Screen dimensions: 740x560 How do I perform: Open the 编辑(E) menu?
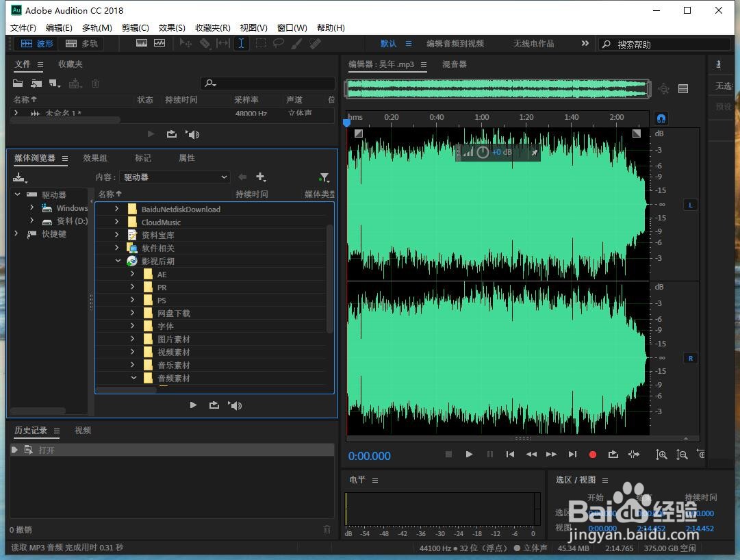click(x=59, y=28)
